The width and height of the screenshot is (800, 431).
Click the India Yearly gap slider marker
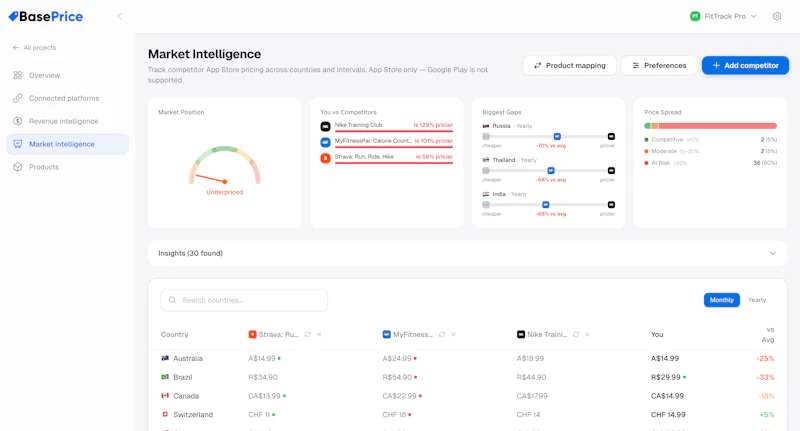(x=545, y=205)
